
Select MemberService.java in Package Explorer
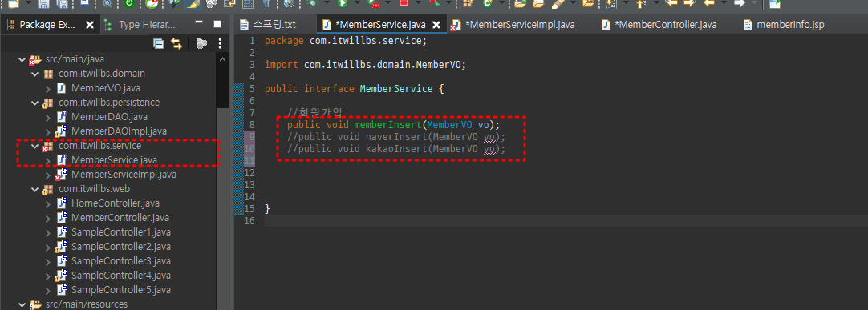114,159
